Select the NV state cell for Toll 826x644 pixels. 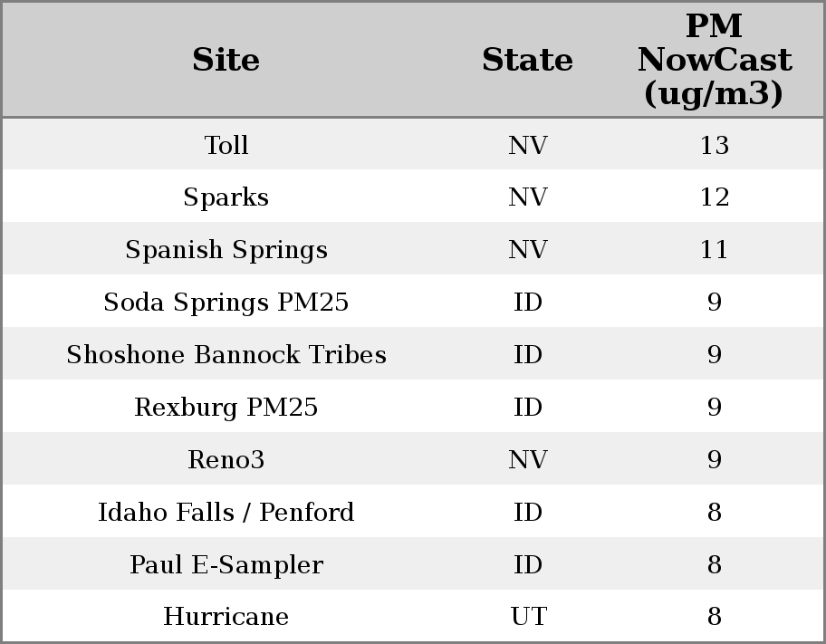[528, 145]
